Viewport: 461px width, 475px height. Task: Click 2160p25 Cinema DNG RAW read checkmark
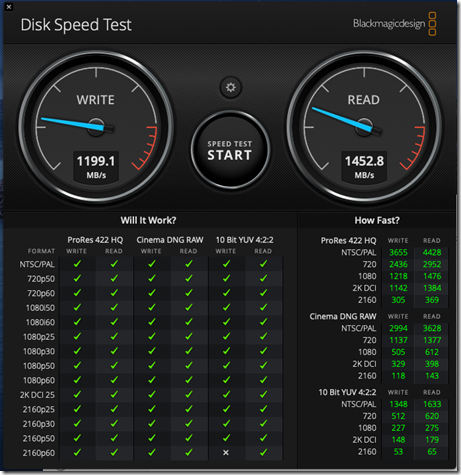pos(189,409)
